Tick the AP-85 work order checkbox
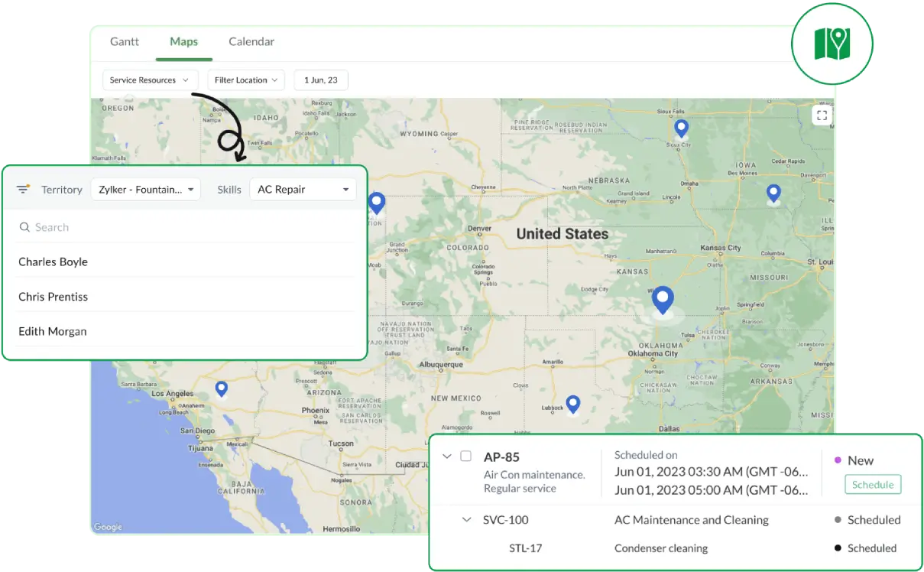This screenshot has width=924, height=572. pos(465,457)
